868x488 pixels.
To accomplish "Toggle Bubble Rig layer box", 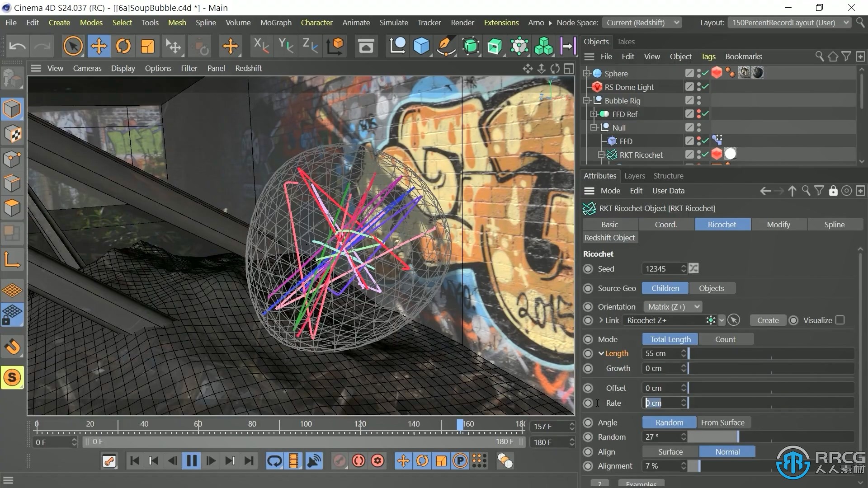I will (x=689, y=100).
